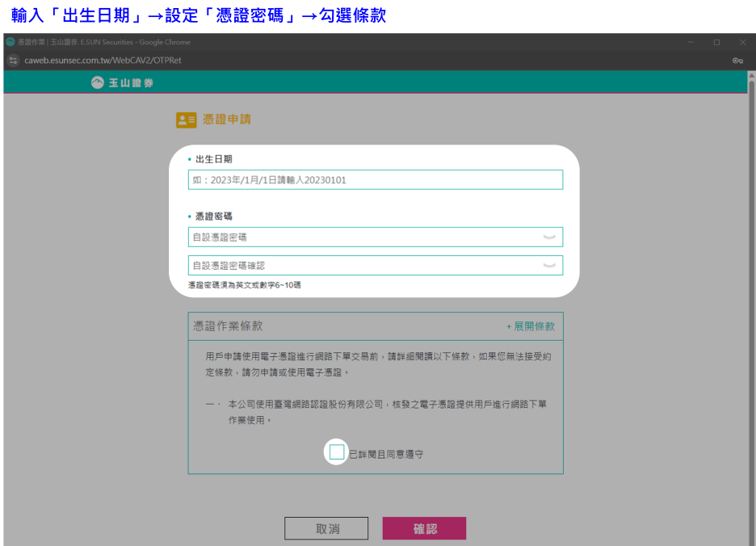Close the Chrome window
Image resolution: width=756 pixels, height=546 pixels.
coord(742,42)
